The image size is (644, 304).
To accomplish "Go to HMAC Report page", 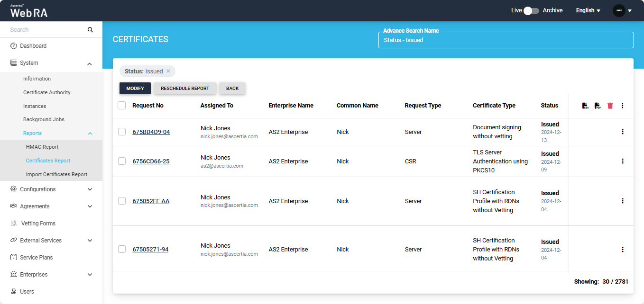I will 42,147.
